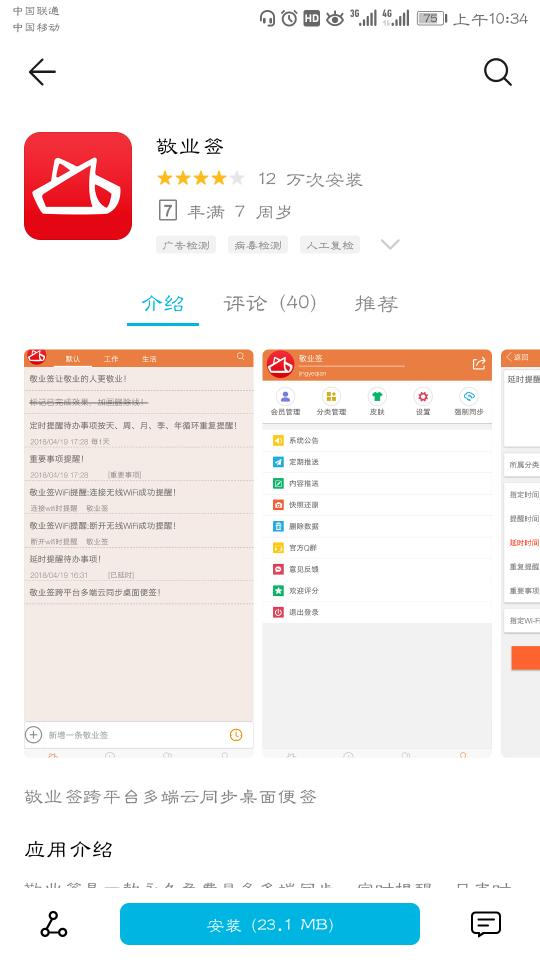Tap the eye comfort icon in status bar
Image resolution: width=540 pixels, height=960 pixels.
point(334,19)
